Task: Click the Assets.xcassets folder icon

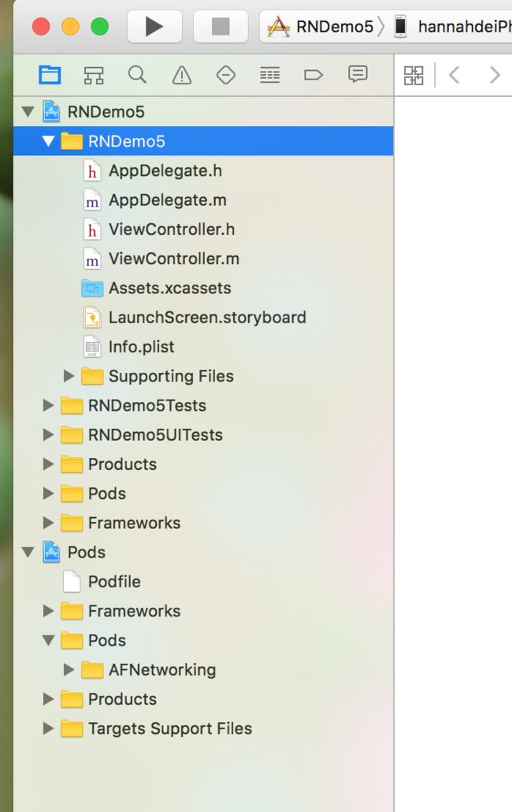Action: [x=92, y=288]
